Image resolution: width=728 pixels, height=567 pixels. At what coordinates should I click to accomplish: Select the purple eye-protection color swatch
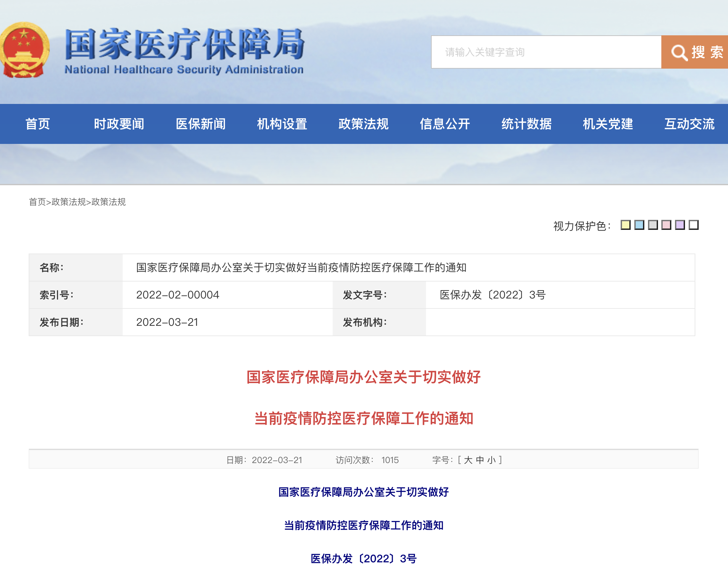680,225
